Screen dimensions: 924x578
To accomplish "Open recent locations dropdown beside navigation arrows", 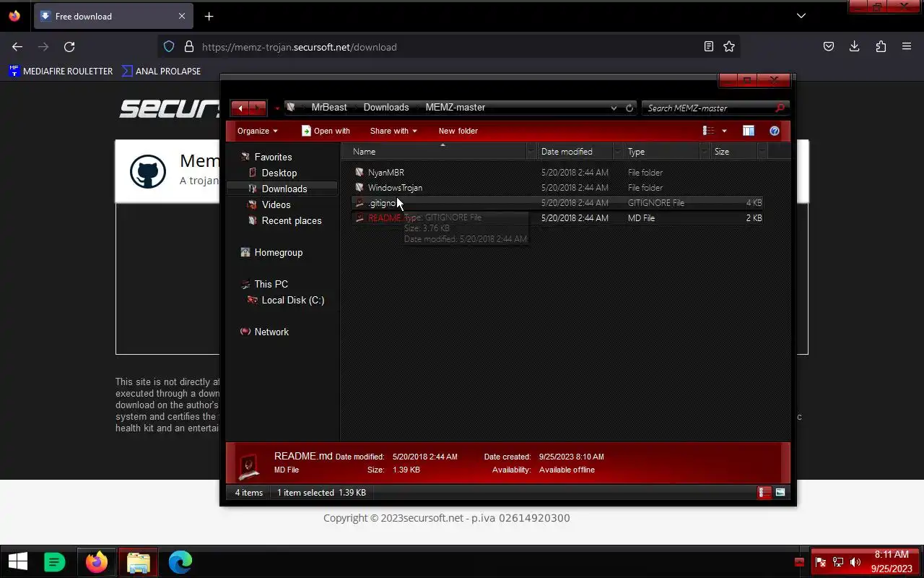I will (276, 108).
